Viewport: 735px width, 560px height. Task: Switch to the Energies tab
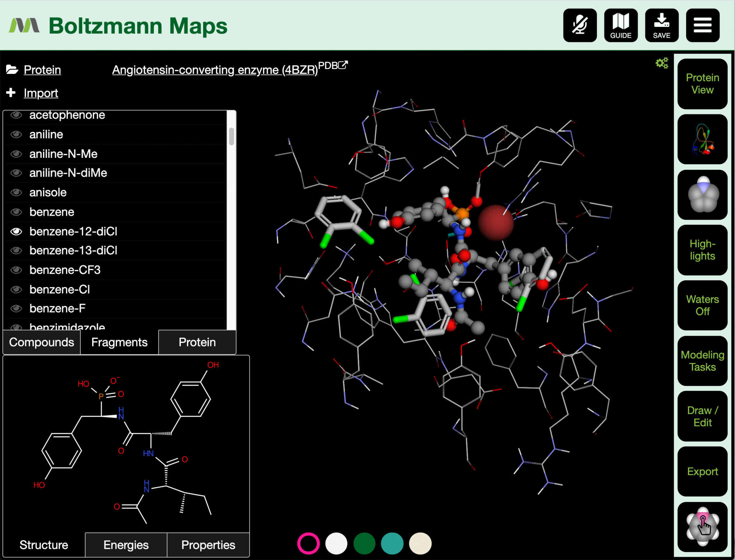[126, 545]
